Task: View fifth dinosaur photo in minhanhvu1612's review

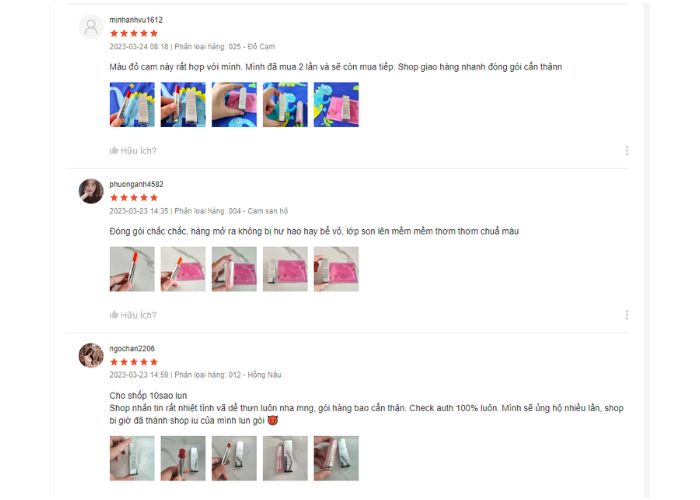Action: click(336, 104)
